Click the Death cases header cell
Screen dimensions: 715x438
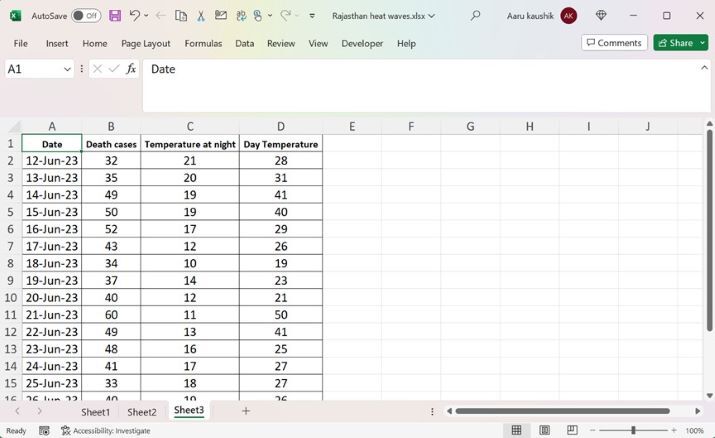coord(111,144)
